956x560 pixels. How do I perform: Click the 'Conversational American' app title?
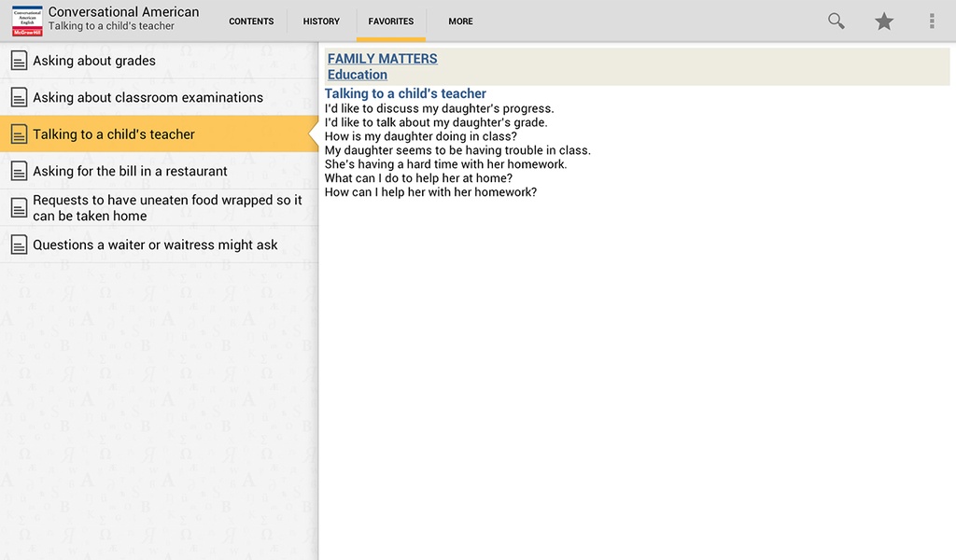coord(124,11)
